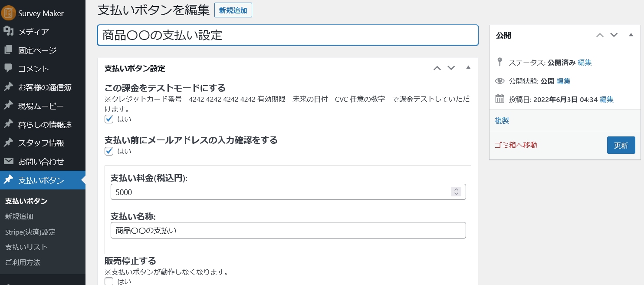The height and width of the screenshot is (285, 644).
Task: Open 支払いボタン submenu item
Action: [26, 201]
